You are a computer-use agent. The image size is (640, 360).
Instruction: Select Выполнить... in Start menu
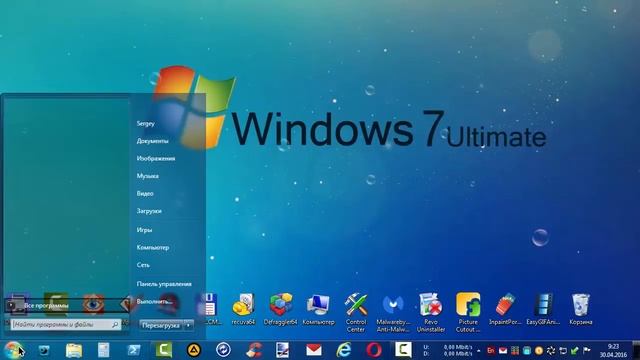click(x=154, y=302)
